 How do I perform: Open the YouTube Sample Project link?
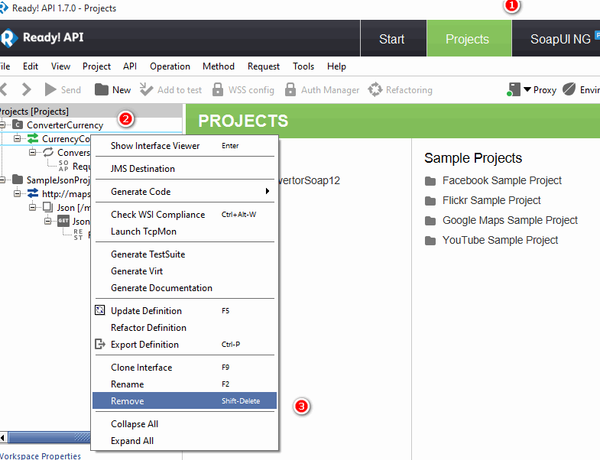(500, 240)
